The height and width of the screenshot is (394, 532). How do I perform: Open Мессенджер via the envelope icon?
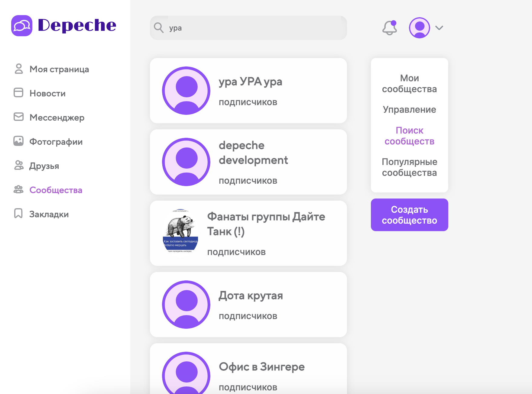(x=19, y=117)
